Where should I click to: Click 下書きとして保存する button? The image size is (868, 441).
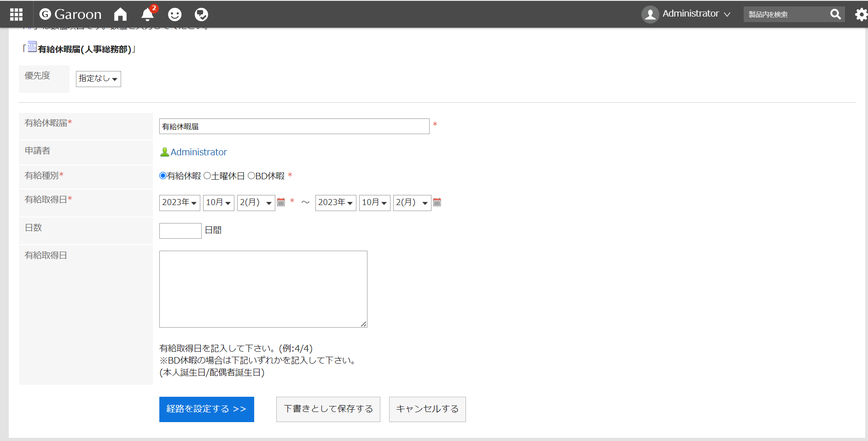(x=328, y=409)
